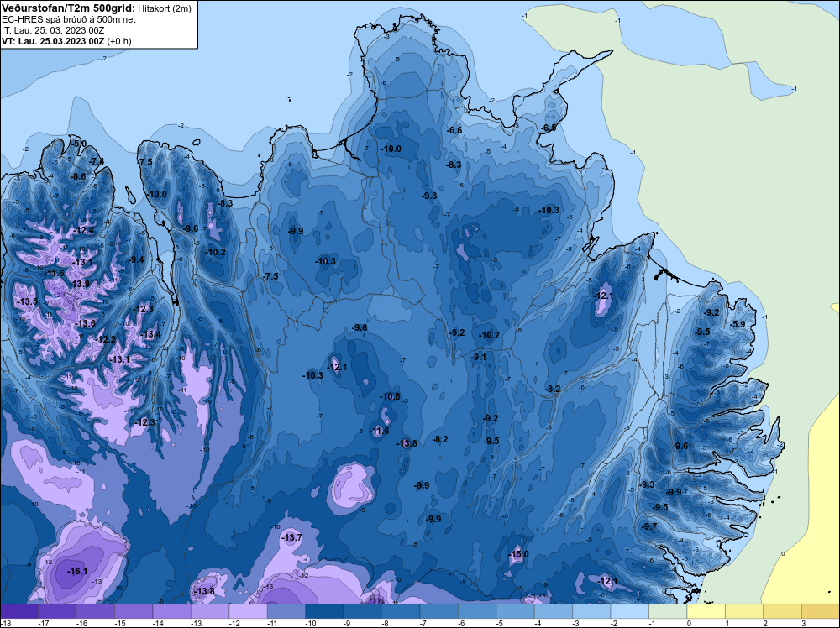The height and width of the screenshot is (628, 840).
Task: Click the -9.8 temperature label
Action: coord(360,327)
